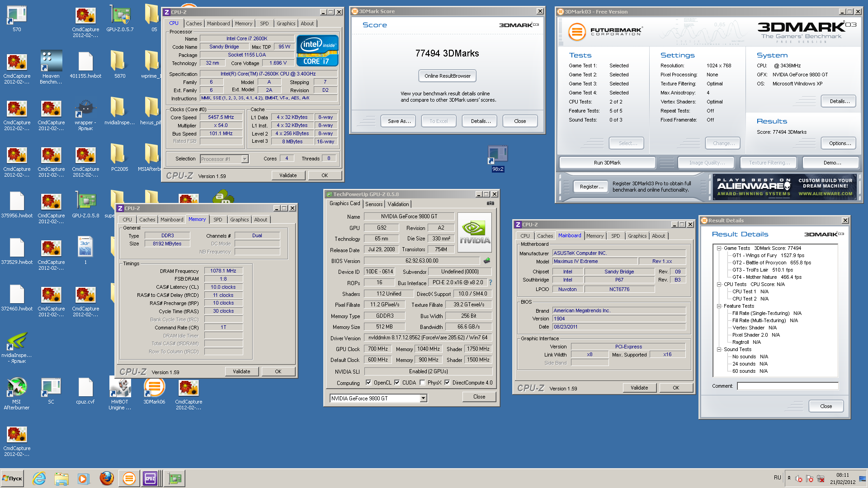Select the MSI Afterburner desktop icon
Screen dimensions: 868x488
(17, 394)
